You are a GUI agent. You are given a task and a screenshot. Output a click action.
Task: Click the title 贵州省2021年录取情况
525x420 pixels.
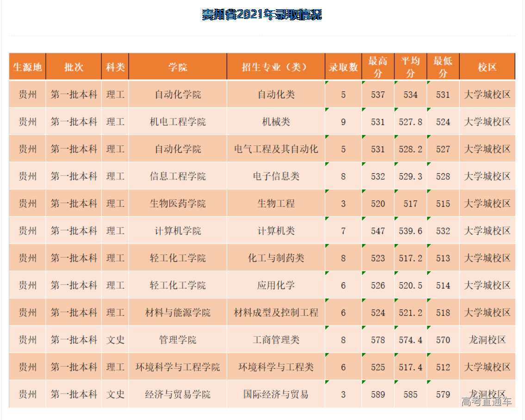coord(262,15)
